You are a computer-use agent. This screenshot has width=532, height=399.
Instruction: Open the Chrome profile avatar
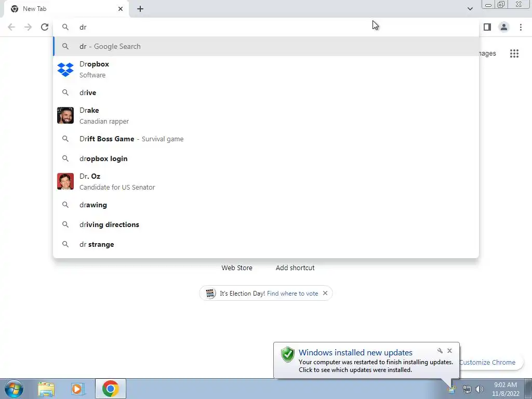point(504,27)
